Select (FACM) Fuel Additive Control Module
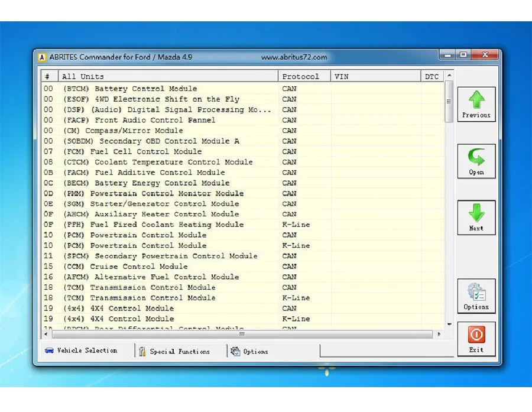 point(242,173)
